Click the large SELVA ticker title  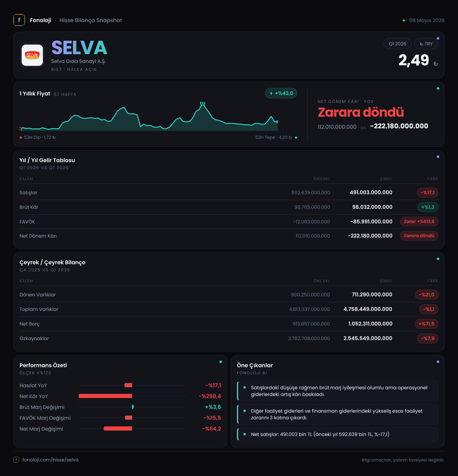point(79,48)
